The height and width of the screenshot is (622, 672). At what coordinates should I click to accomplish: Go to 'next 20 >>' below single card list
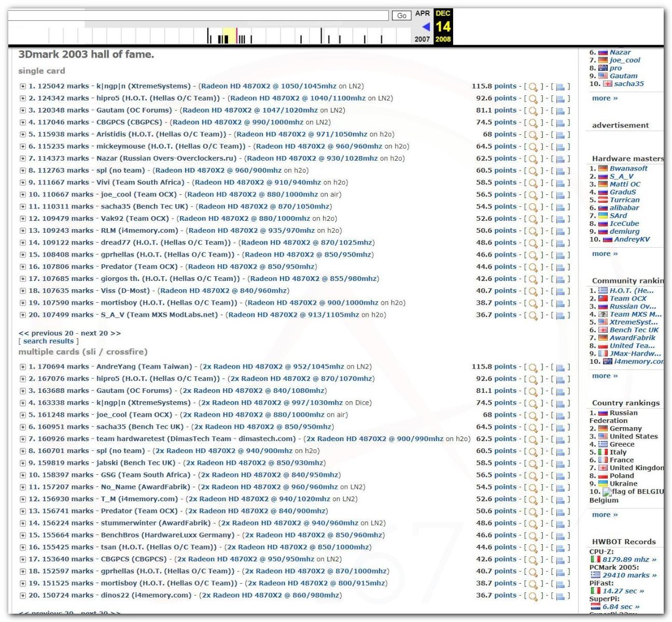(x=101, y=333)
